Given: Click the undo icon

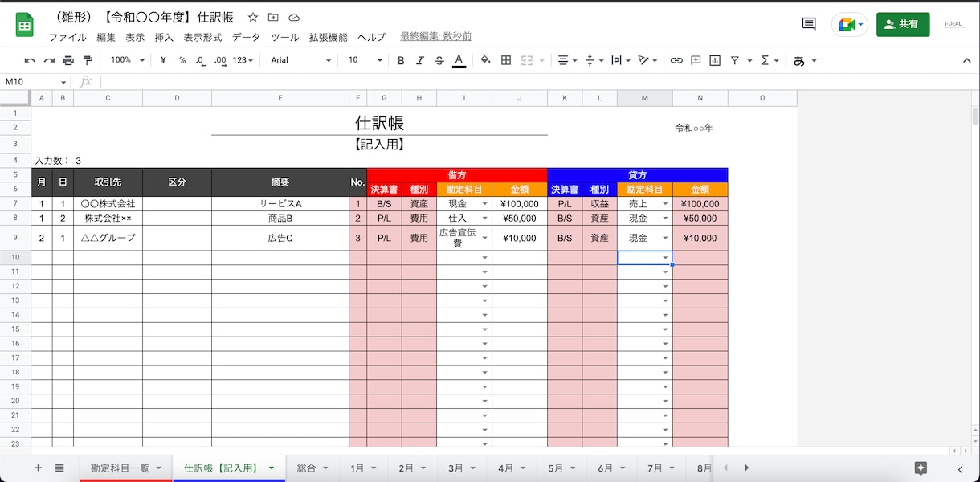Looking at the screenshot, I should (30, 60).
